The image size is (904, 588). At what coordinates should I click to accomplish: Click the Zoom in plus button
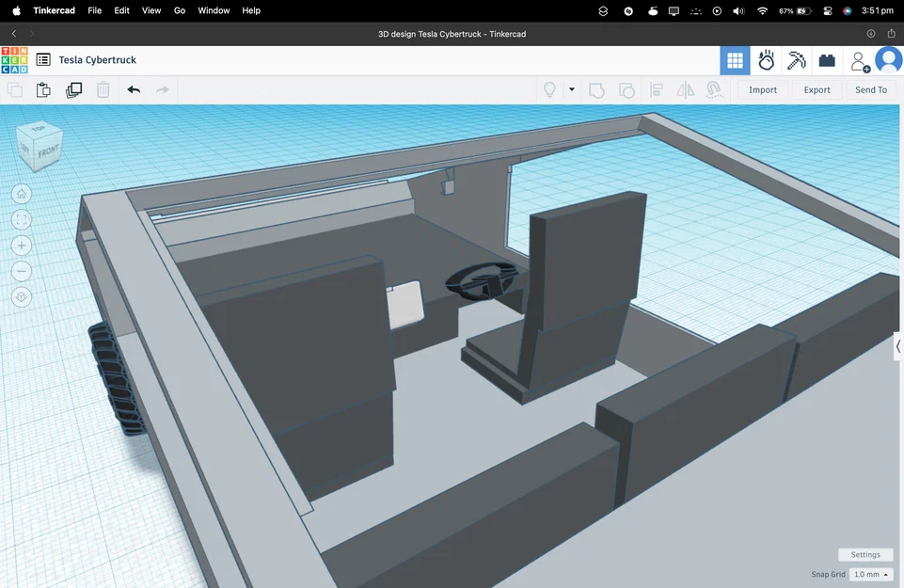coord(22,246)
